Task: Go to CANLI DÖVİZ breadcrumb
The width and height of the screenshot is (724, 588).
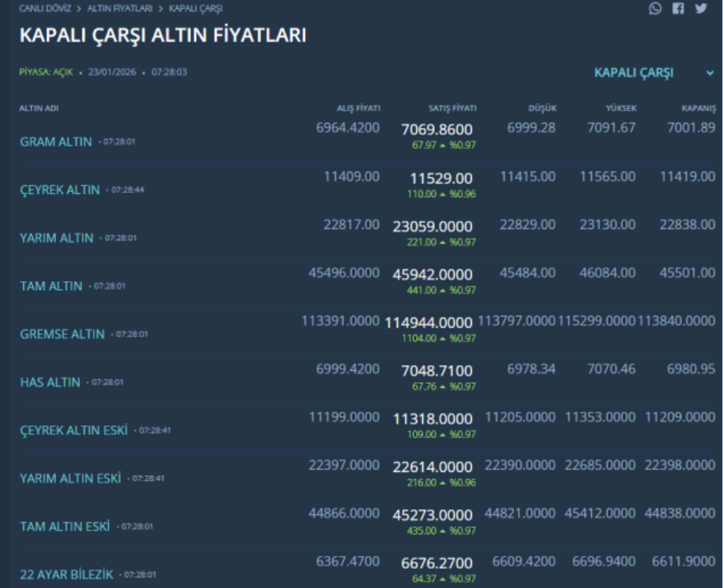Action: point(46,8)
